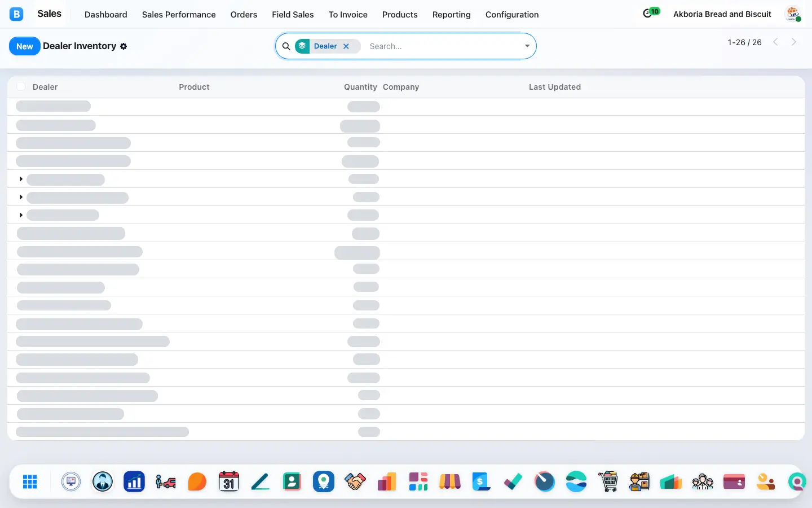Open the shopping cart app in dock

click(x=608, y=481)
